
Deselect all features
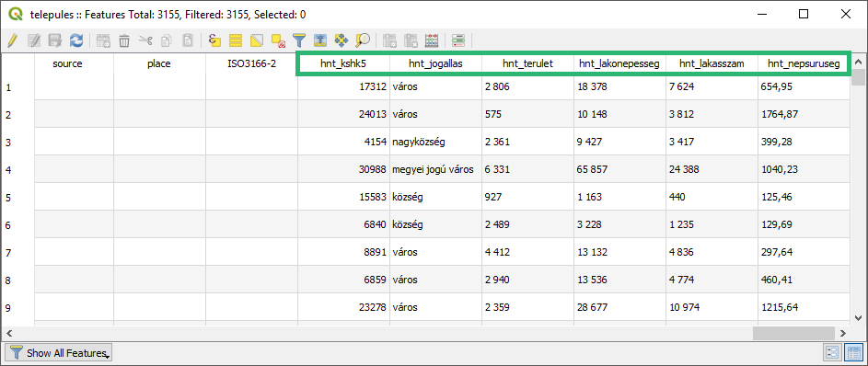[278, 40]
